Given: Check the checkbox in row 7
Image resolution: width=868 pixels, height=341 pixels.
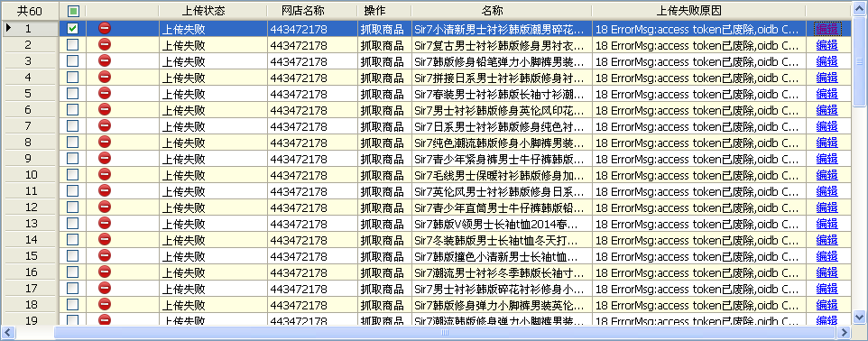Looking at the screenshot, I should point(73,125).
